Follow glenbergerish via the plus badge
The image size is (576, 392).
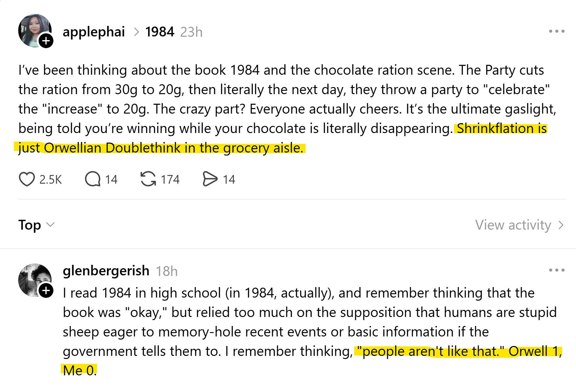coord(46,290)
